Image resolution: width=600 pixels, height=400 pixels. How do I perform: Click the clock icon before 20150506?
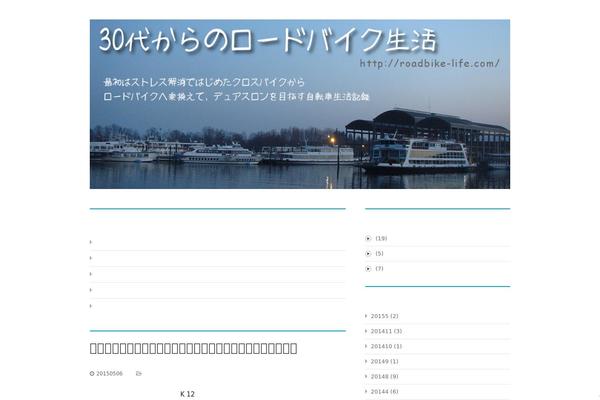click(92, 374)
